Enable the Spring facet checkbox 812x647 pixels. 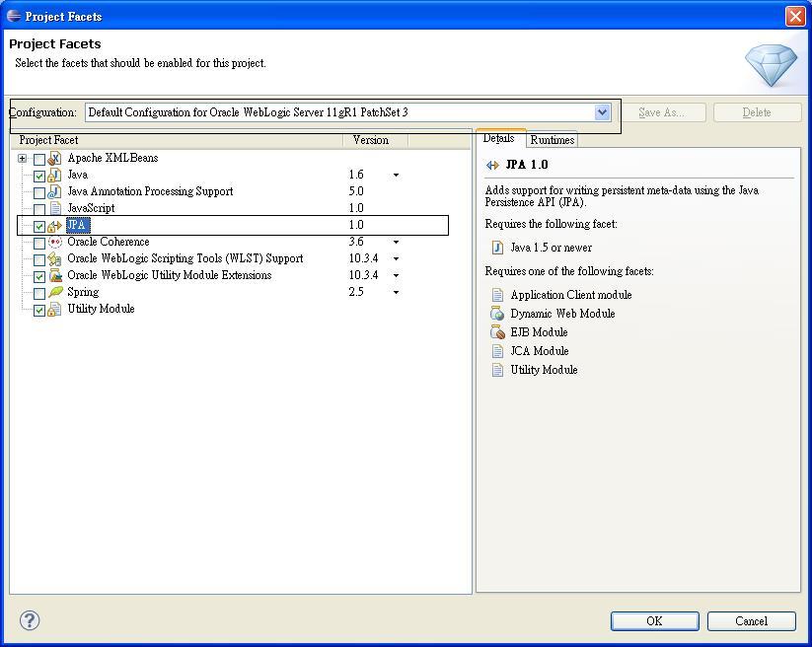click(39, 293)
